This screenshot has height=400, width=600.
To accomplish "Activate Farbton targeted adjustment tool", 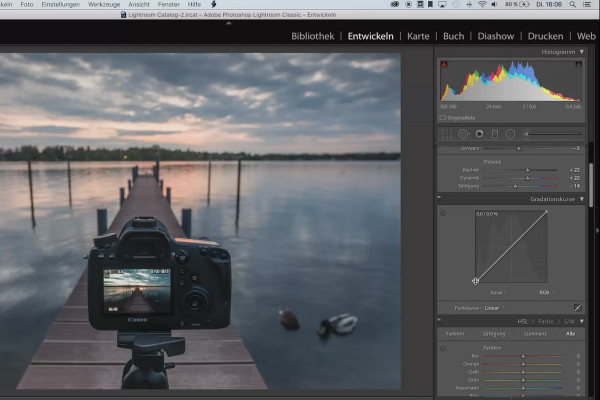I will [443, 349].
